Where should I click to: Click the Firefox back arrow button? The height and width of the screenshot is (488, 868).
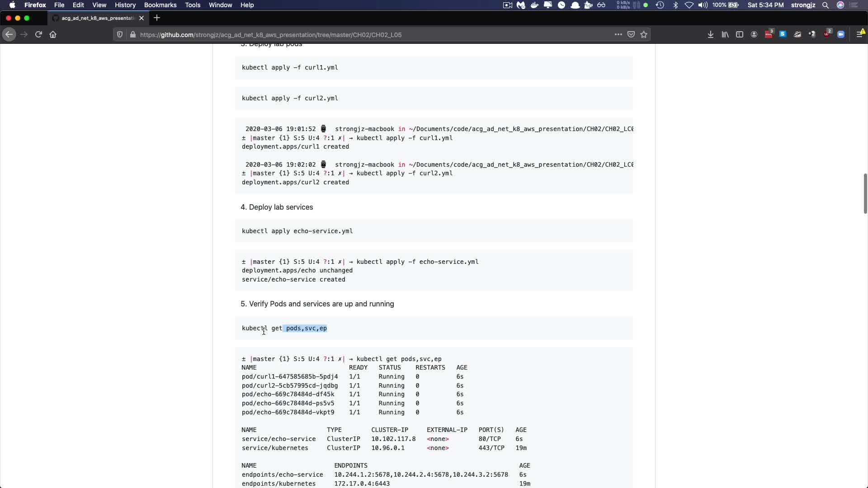click(x=9, y=34)
